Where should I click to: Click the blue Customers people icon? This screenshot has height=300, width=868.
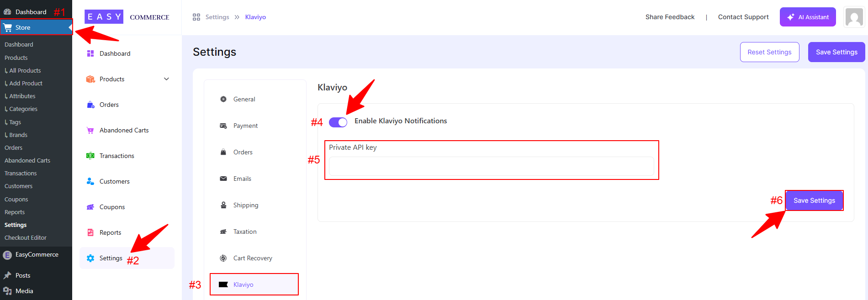coord(90,181)
